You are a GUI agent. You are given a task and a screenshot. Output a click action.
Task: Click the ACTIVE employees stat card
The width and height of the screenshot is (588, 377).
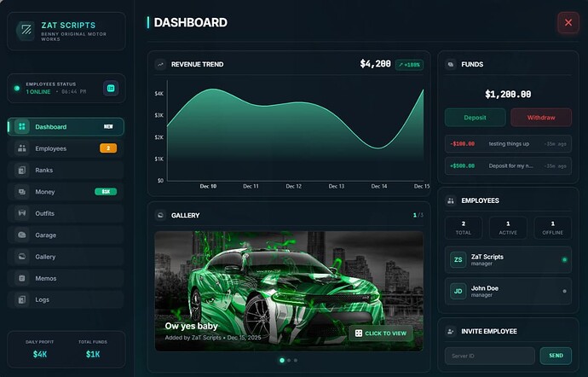pyautogui.click(x=508, y=228)
